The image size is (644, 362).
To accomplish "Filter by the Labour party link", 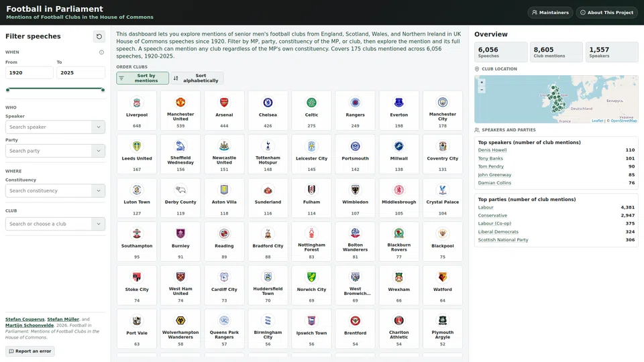I will click(x=486, y=207).
